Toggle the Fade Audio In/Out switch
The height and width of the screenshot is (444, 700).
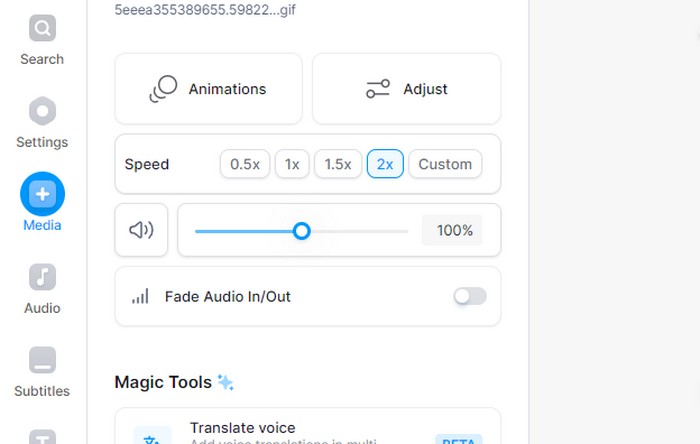(x=470, y=296)
